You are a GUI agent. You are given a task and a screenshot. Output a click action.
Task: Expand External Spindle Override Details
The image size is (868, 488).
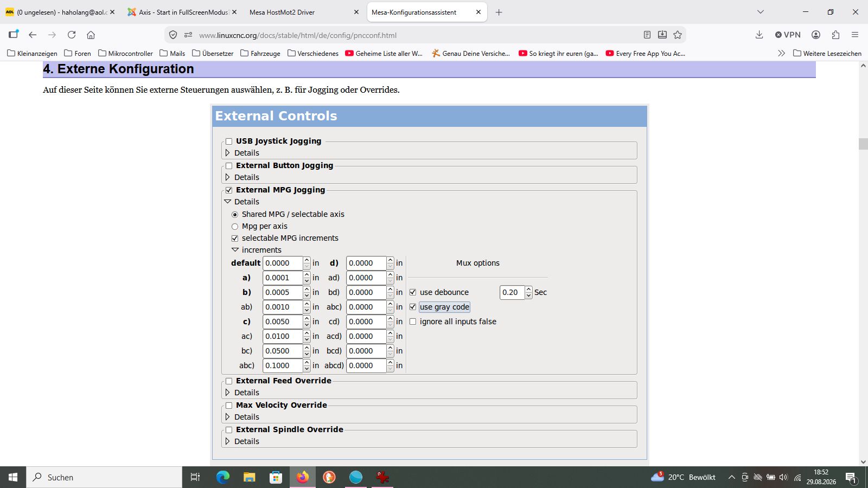tap(228, 441)
